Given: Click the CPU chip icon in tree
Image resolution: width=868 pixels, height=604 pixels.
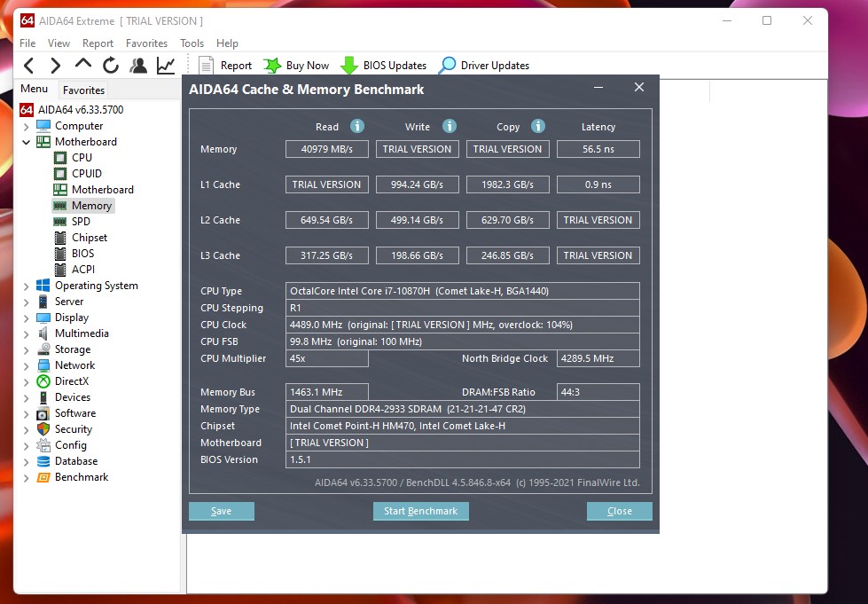Looking at the screenshot, I should (x=60, y=158).
